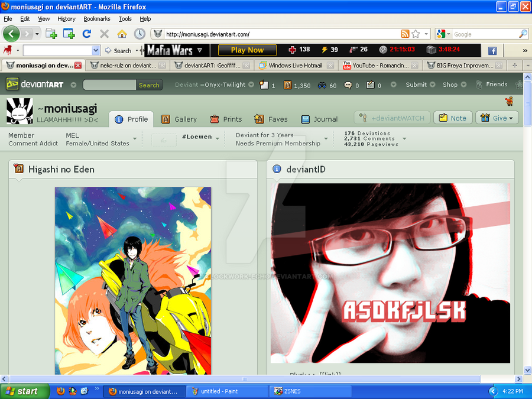
Task: Close the moniusagi on deviantART tab
Action: tap(78, 66)
